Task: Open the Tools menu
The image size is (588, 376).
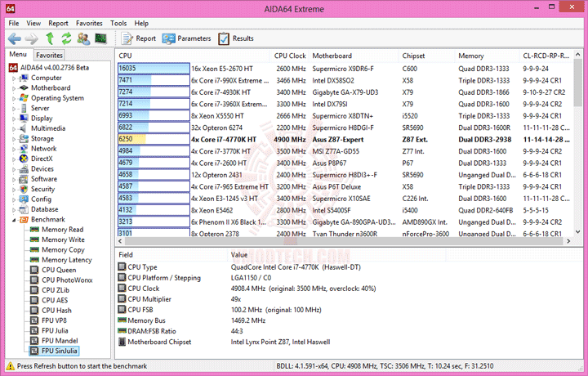Action: [118, 23]
